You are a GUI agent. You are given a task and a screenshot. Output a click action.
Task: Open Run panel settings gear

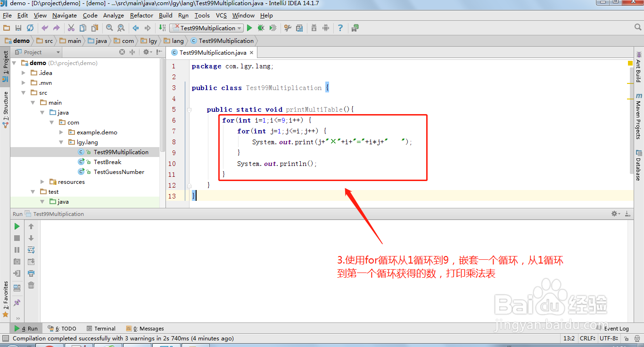pyautogui.click(x=616, y=214)
